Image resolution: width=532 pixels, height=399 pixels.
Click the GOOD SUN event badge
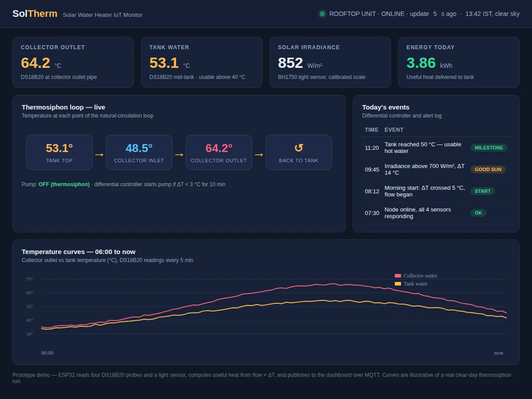tap(488, 169)
